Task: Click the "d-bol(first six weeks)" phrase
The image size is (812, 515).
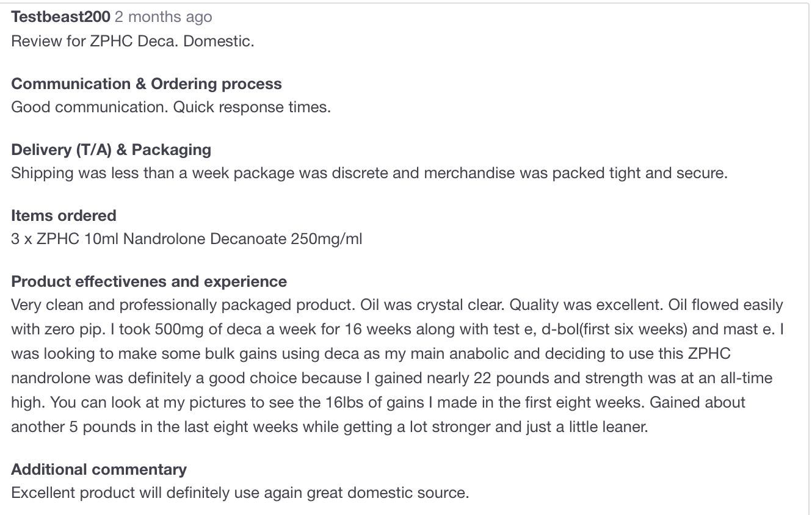Action: [618, 330]
